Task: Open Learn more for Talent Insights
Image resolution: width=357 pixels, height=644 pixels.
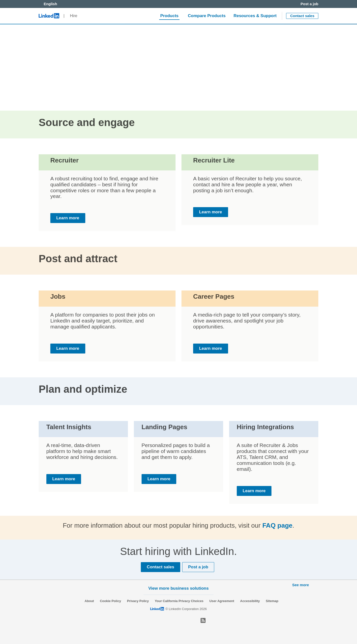Action: click(64, 479)
